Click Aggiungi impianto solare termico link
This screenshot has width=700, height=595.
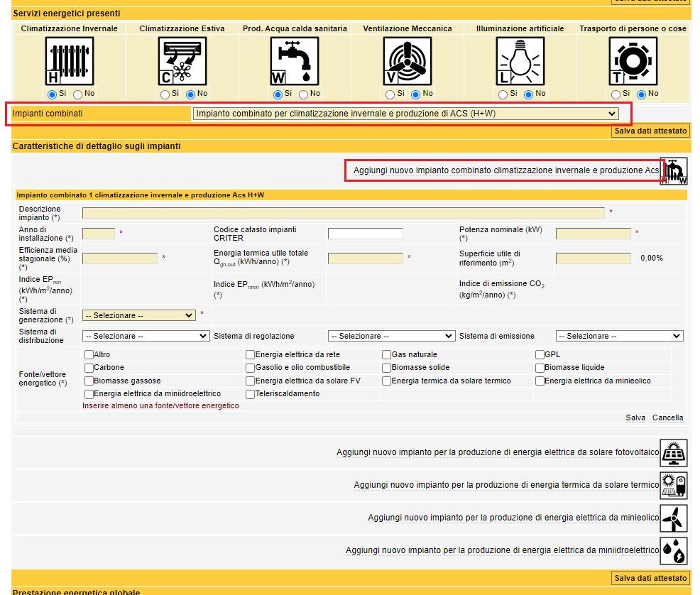[507, 485]
